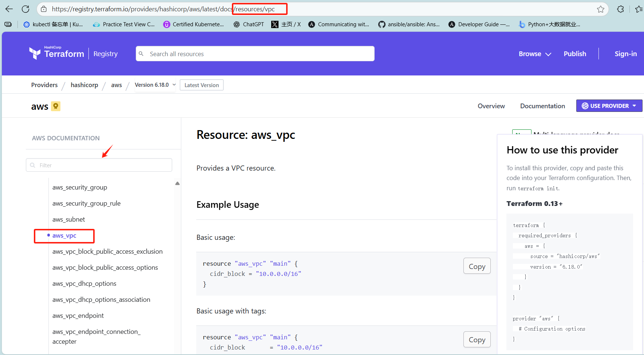Viewport: 644px width, 355px height.
Task: Open the Developer Guide bookmark
Action: point(479,24)
